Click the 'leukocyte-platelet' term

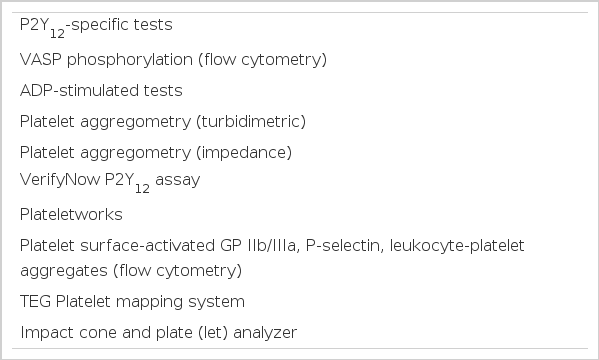(x=457, y=246)
